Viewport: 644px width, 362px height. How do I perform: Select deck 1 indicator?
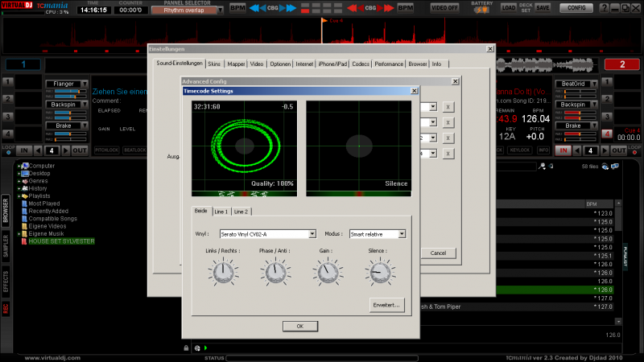(x=23, y=64)
